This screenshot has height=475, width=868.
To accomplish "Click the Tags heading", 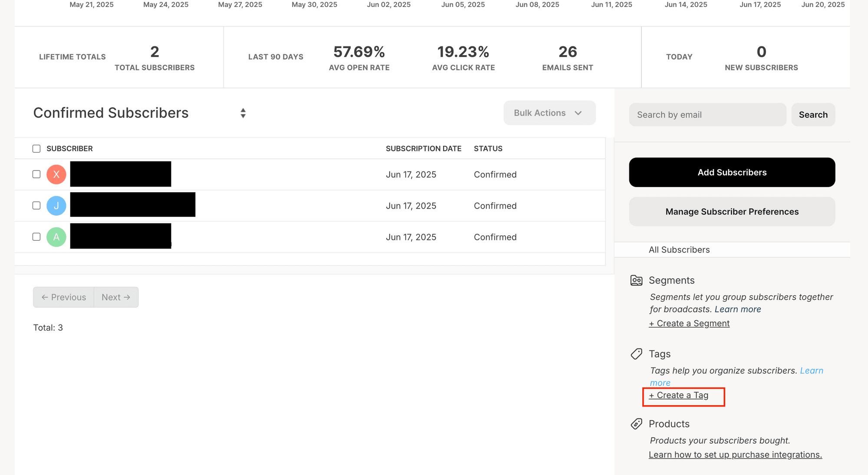I will click(x=660, y=354).
